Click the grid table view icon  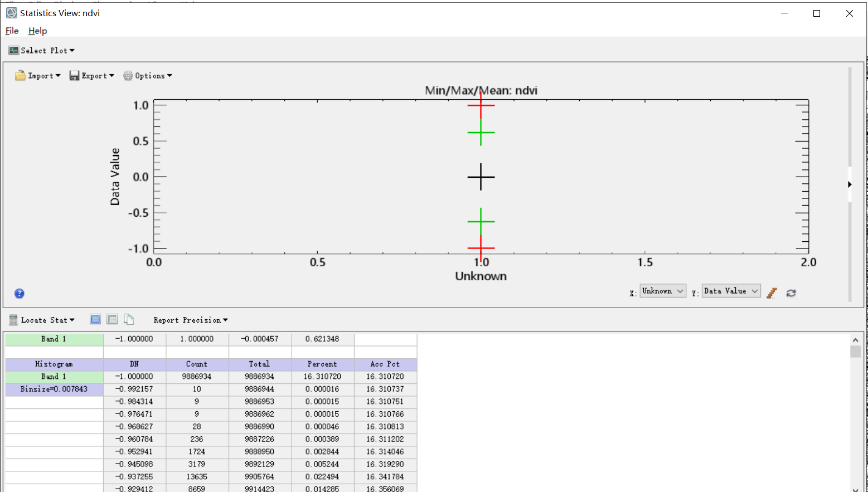point(112,319)
